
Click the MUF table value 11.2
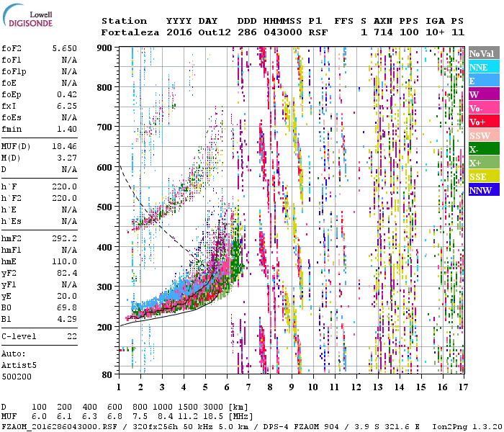(188, 417)
